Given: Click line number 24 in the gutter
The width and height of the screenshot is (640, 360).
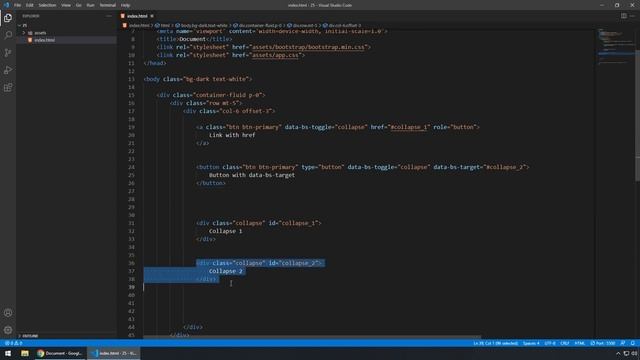Looking at the screenshot, I should tap(131, 167).
